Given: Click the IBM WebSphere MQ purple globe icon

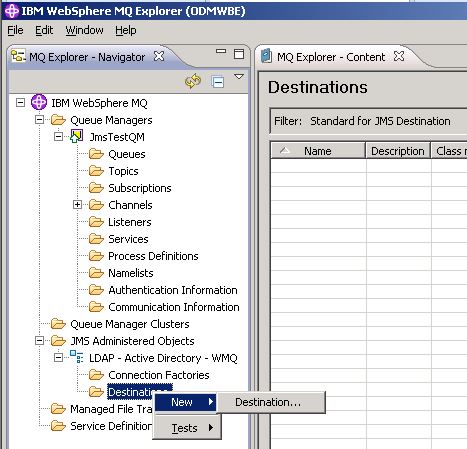Looking at the screenshot, I should coord(39,102).
